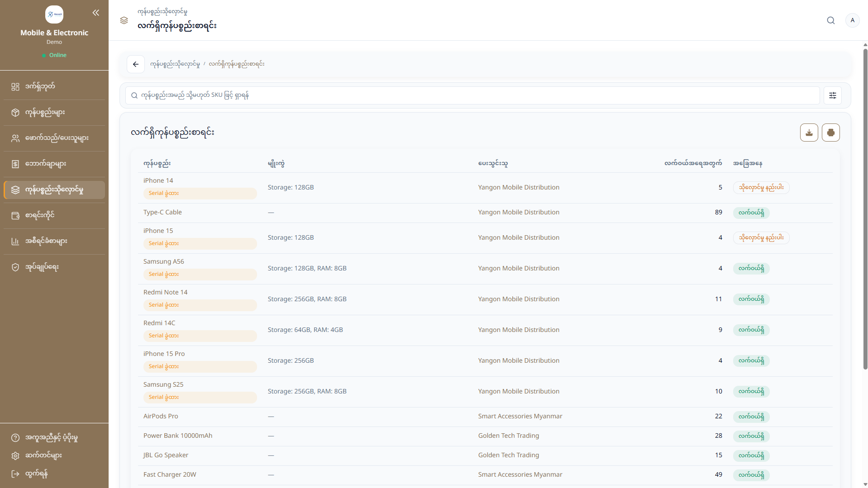Open ဖောက်သည်/ပေးသူများ menu item
Image resolution: width=868 pixels, height=488 pixels.
point(54,138)
